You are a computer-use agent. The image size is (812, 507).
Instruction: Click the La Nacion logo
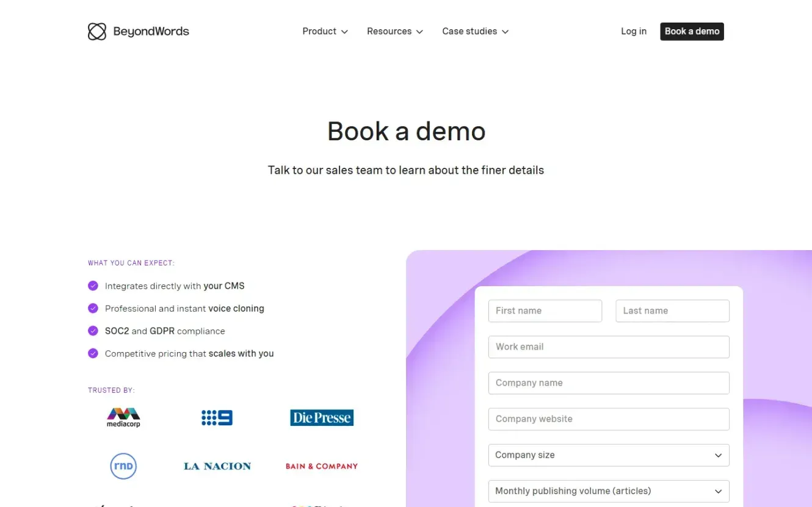(x=217, y=466)
